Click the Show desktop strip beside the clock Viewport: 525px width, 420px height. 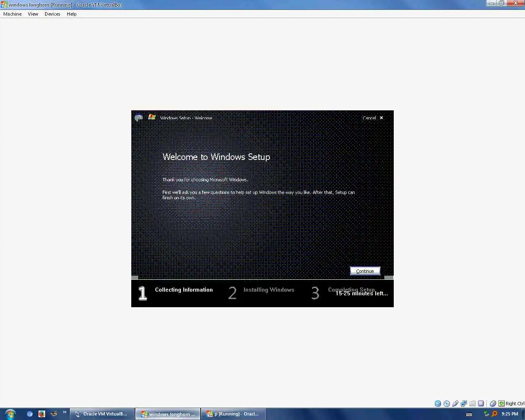click(523, 414)
